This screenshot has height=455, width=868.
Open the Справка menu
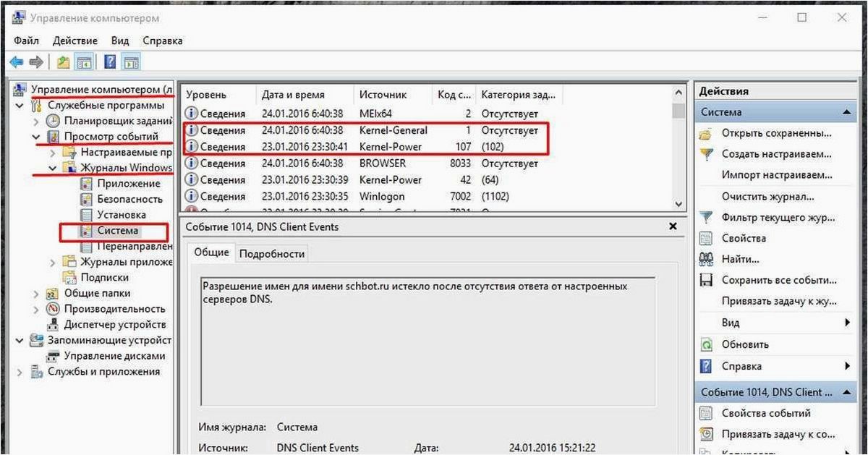[163, 41]
